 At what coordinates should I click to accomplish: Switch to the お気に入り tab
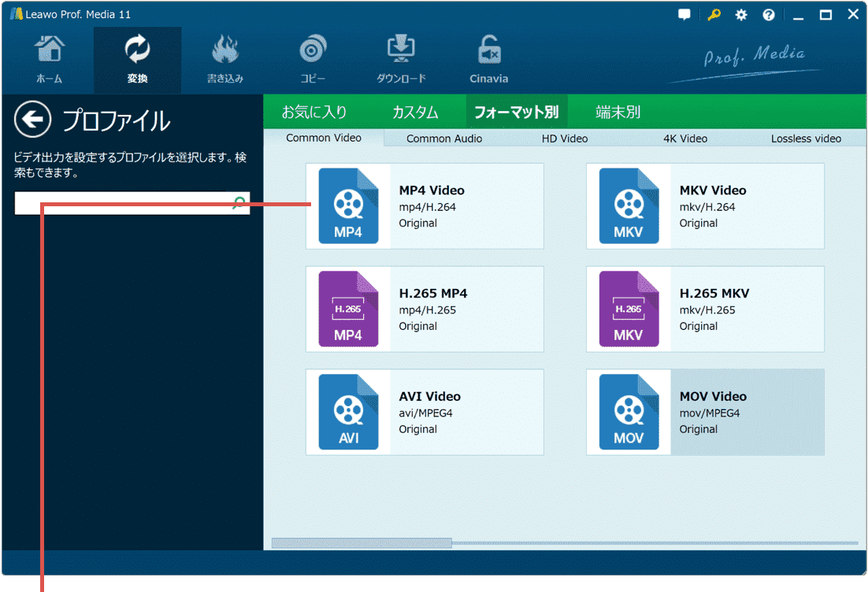point(314,112)
